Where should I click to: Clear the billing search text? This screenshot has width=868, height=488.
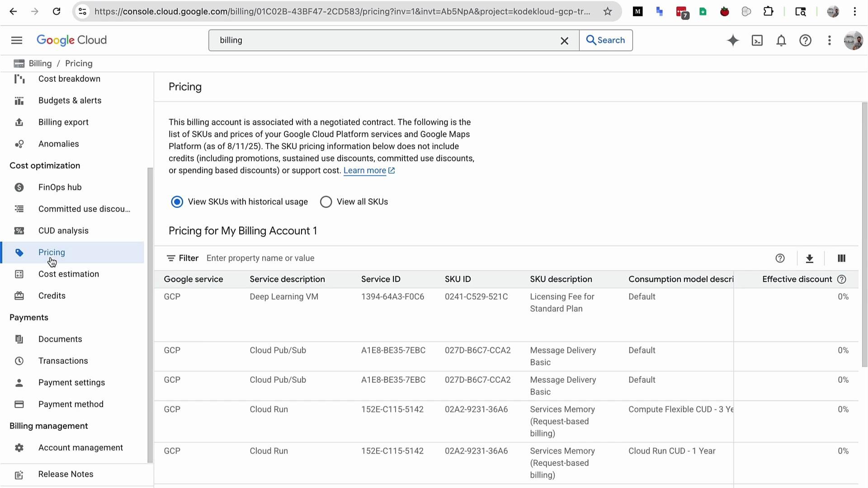pyautogui.click(x=564, y=41)
